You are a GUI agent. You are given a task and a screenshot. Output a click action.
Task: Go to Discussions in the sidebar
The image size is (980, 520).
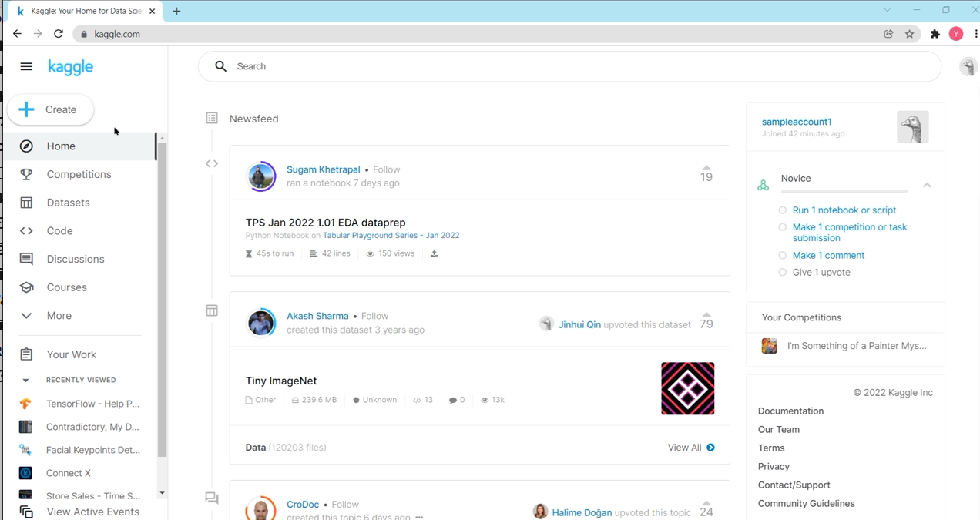coord(75,259)
